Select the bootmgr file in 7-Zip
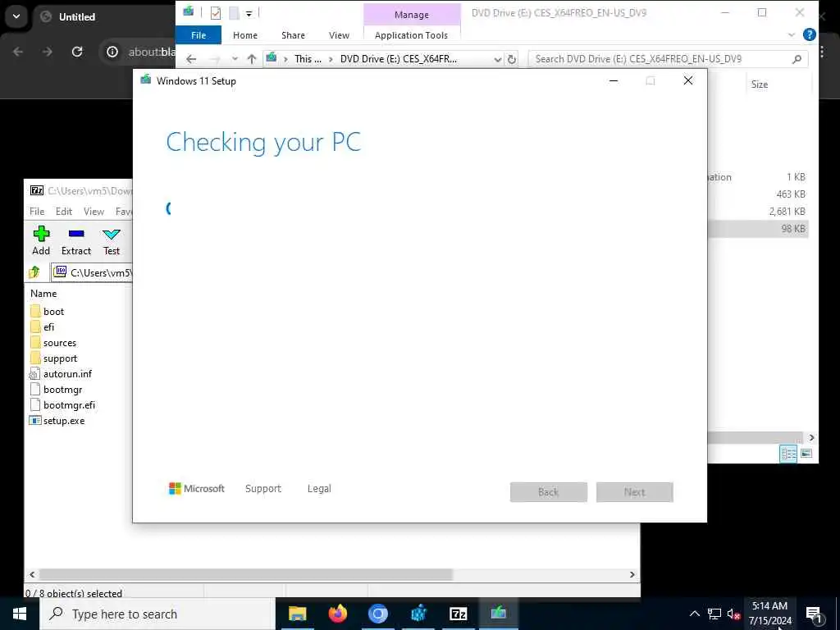 pos(57,390)
